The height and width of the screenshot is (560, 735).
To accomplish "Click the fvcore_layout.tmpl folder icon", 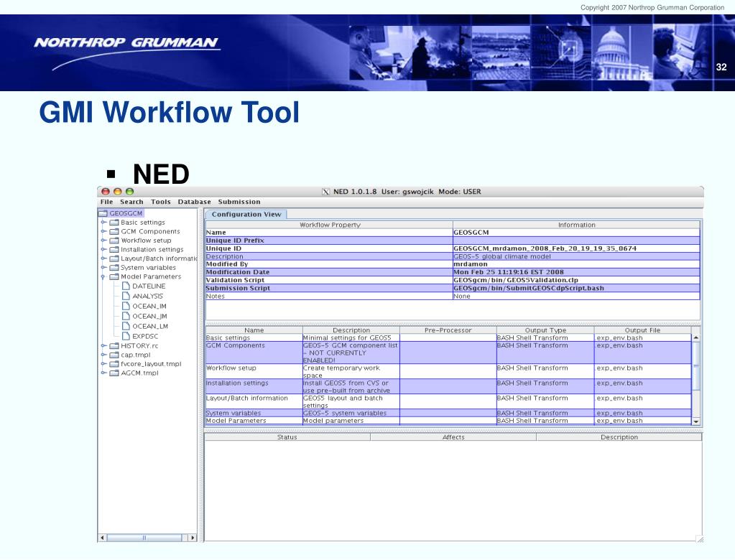I will click(x=114, y=364).
